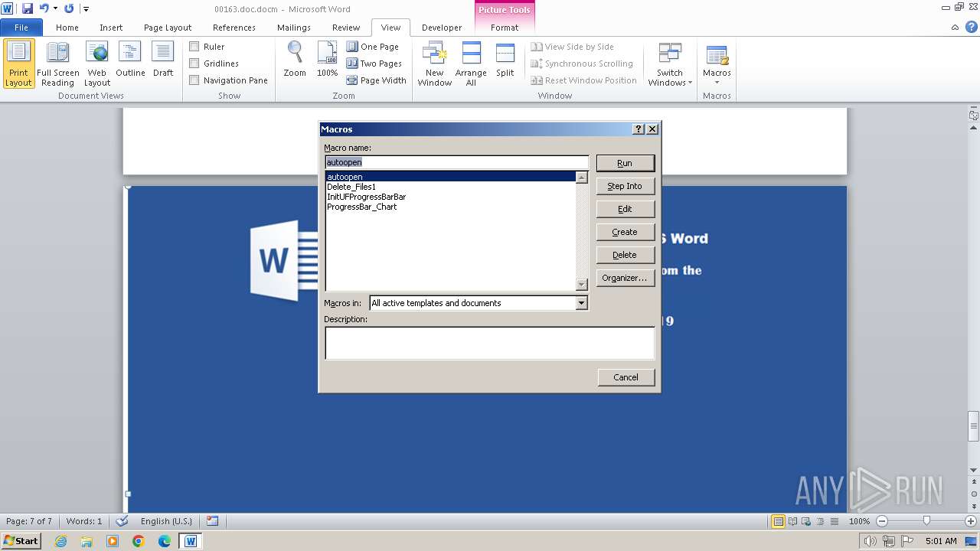This screenshot has height=551, width=980.
Task: Select InitUFProgressBarBar in the macro list
Action: tap(450, 197)
